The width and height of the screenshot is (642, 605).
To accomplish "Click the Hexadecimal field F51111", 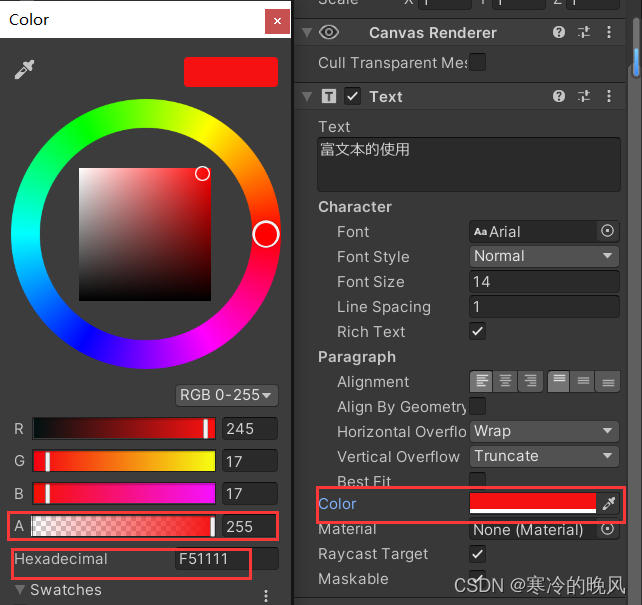I will (227, 558).
